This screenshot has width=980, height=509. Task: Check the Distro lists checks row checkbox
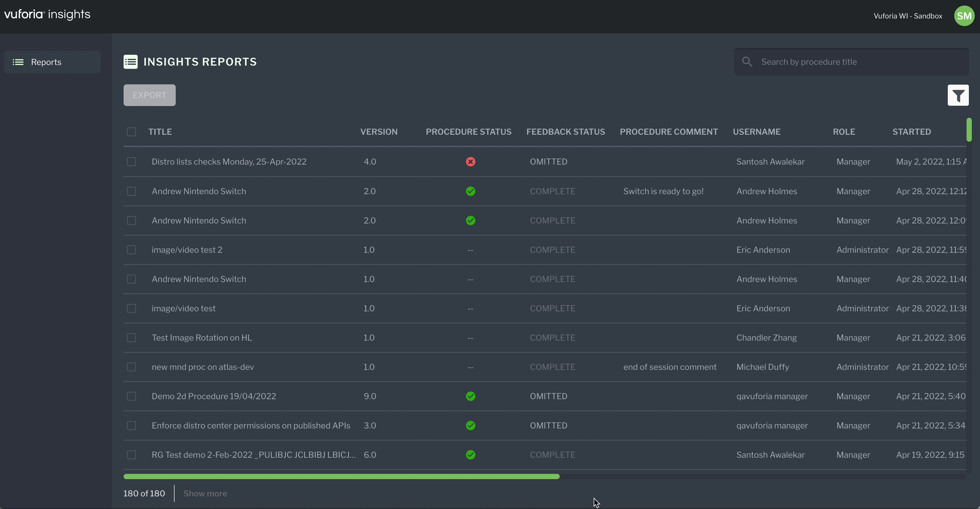pyautogui.click(x=131, y=162)
